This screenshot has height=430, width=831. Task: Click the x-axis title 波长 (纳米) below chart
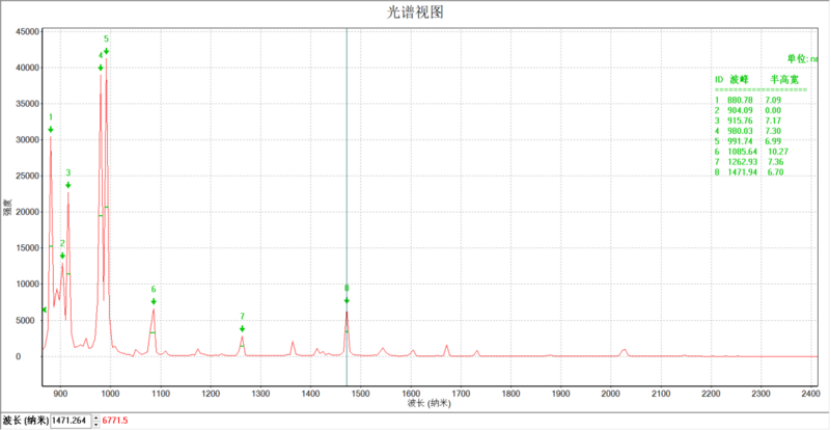point(429,403)
